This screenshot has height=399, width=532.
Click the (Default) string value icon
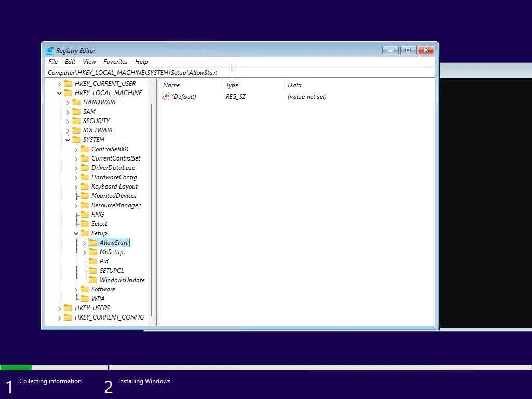pyautogui.click(x=166, y=96)
